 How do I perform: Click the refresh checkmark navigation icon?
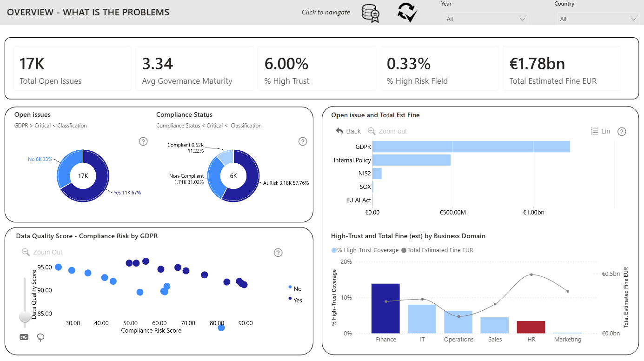(x=407, y=13)
